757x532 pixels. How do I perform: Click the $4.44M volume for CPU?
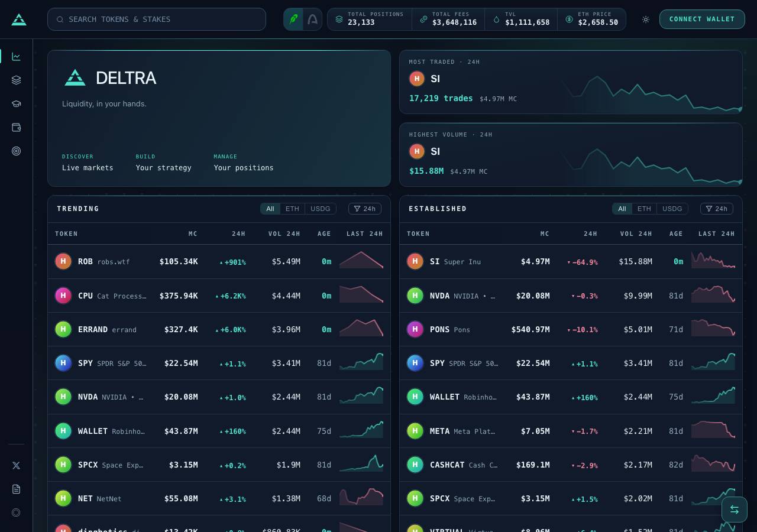click(286, 296)
